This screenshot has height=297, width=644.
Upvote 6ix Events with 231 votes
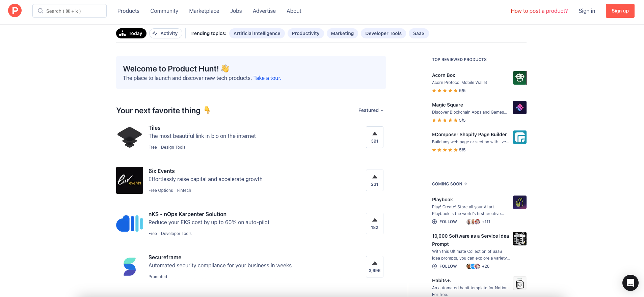(375, 180)
